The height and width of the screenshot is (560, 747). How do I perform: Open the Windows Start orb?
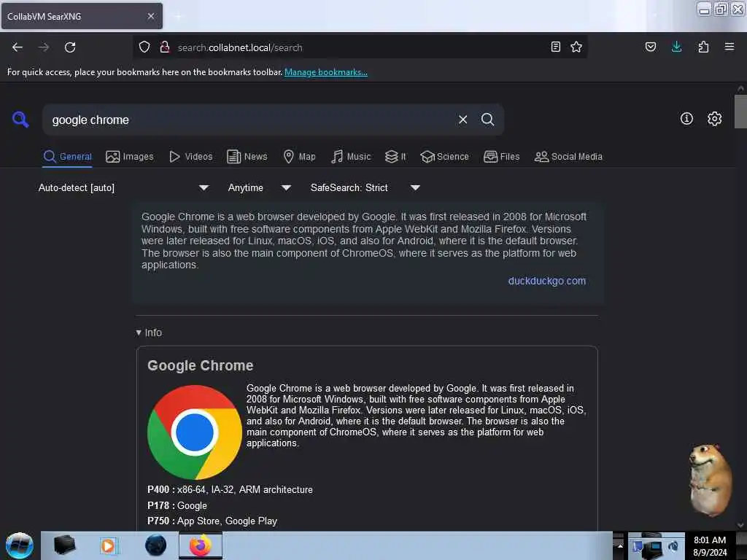pyautogui.click(x=20, y=545)
